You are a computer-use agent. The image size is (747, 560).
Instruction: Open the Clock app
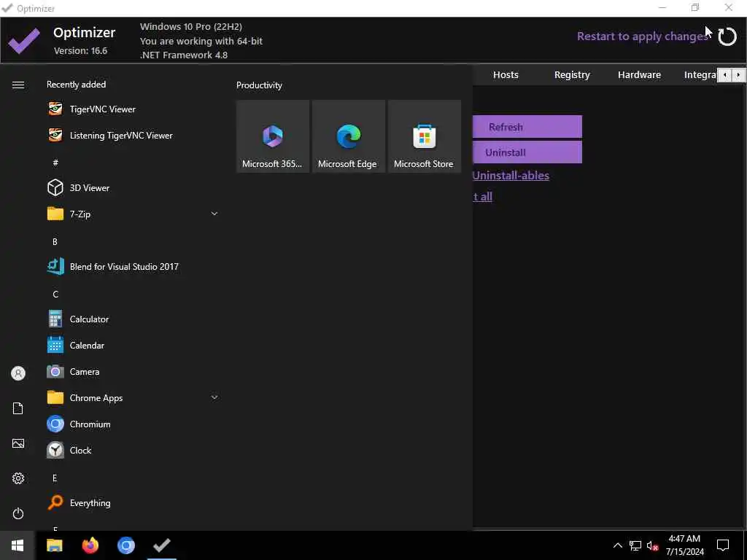coord(133,450)
